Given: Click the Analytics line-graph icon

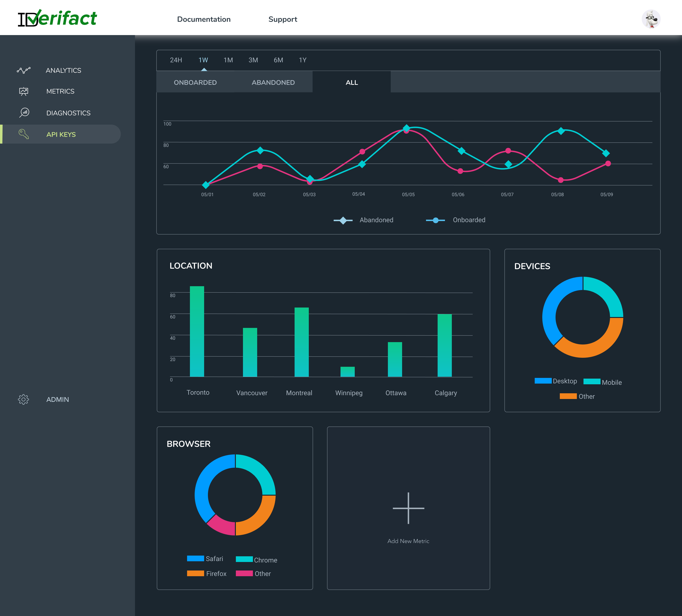Looking at the screenshot, I should click(x=24, y=70).
